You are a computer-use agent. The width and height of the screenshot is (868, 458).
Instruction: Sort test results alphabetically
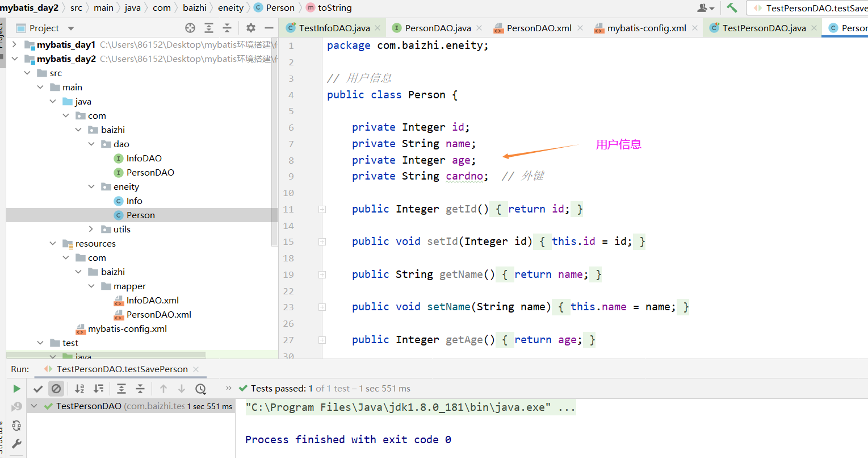[x=79, y=389]
